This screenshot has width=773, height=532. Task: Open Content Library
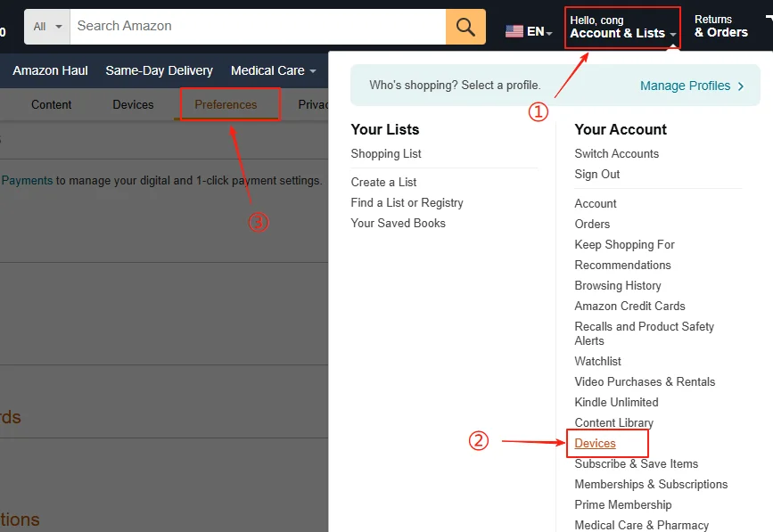613,422
